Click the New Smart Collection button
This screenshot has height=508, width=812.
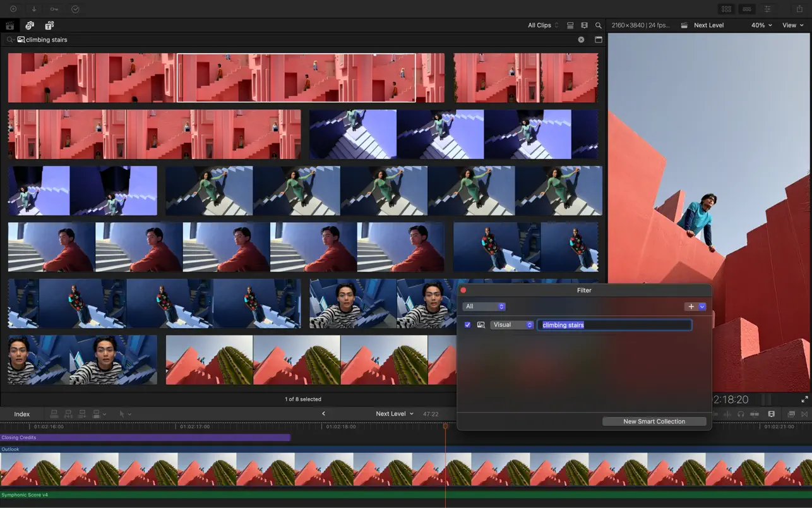[x=654, y=421]
